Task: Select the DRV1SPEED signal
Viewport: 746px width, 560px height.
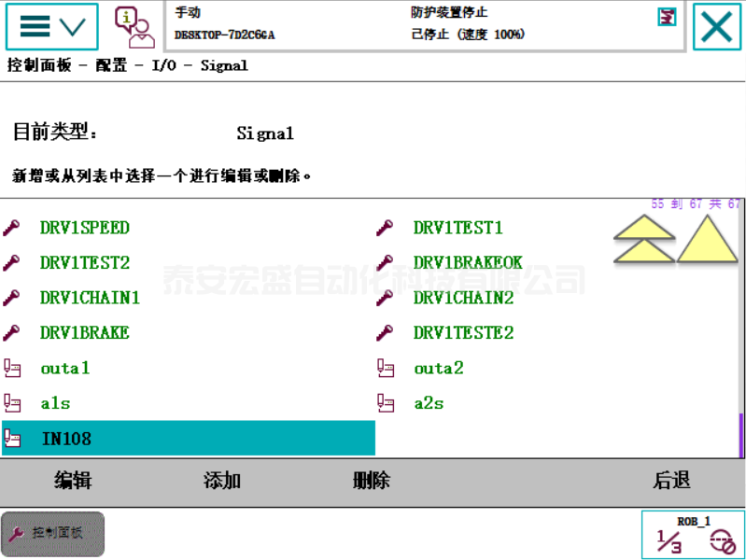Action: 84,228
